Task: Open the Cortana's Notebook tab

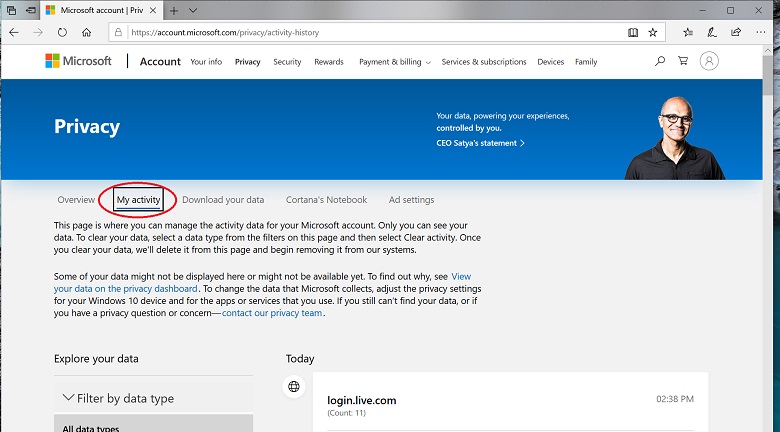Action: (x=326, y=200)
